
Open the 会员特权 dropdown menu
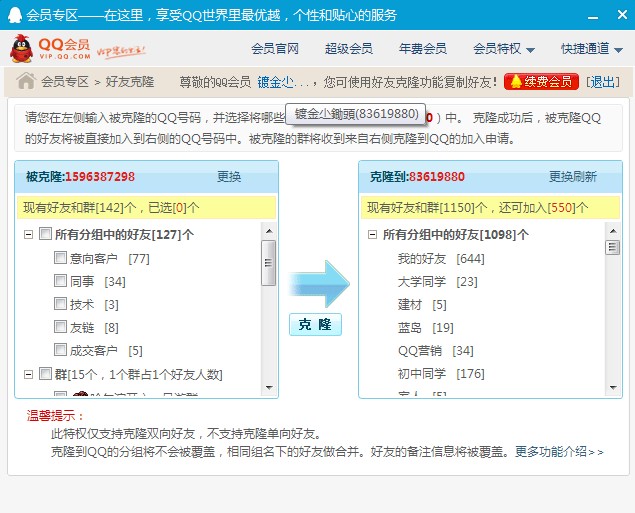(x=504, y=49)
